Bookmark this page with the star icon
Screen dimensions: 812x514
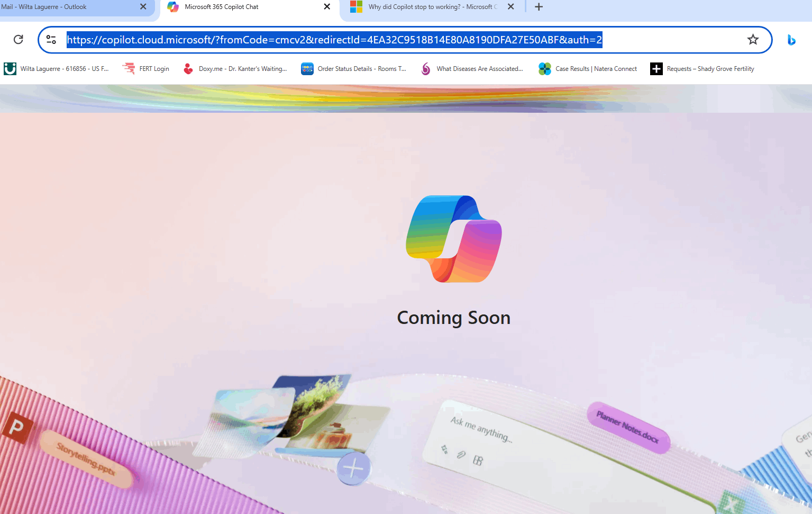point(753,40)
